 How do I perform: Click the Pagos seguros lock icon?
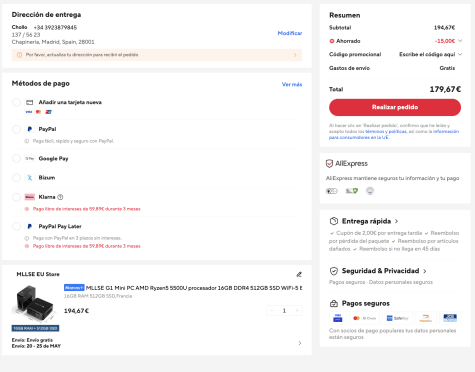click(334, 304)
